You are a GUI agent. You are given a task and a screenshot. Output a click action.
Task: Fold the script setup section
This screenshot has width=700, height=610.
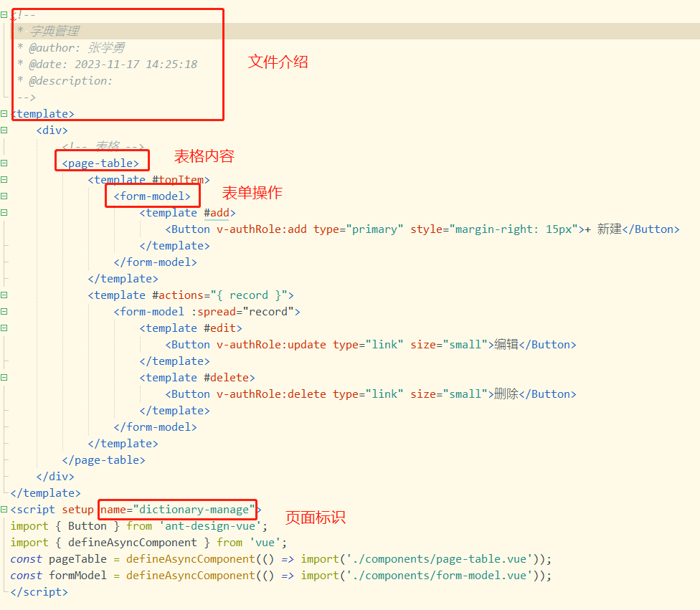click(4, 509)
